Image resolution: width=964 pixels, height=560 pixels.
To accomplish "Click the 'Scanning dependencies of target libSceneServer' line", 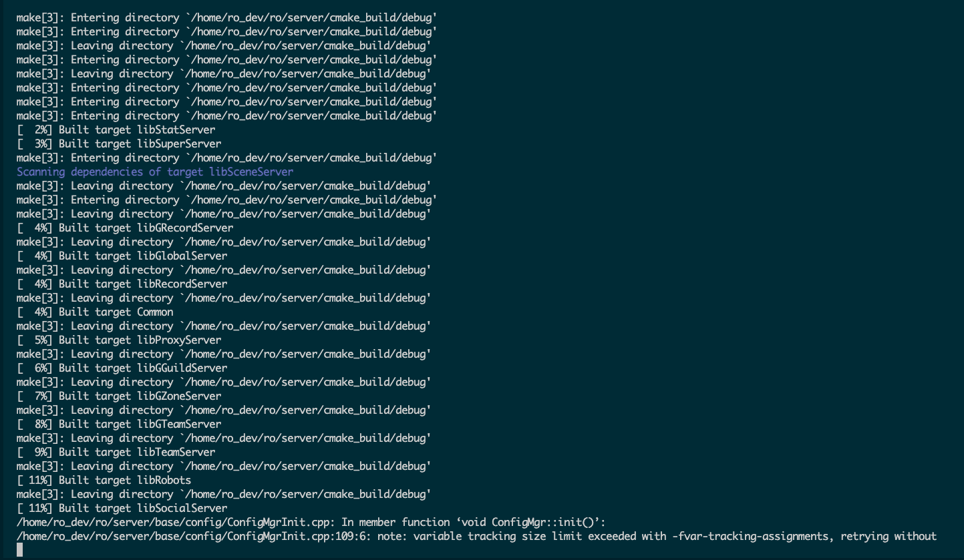I will click(x=154, y=172).
